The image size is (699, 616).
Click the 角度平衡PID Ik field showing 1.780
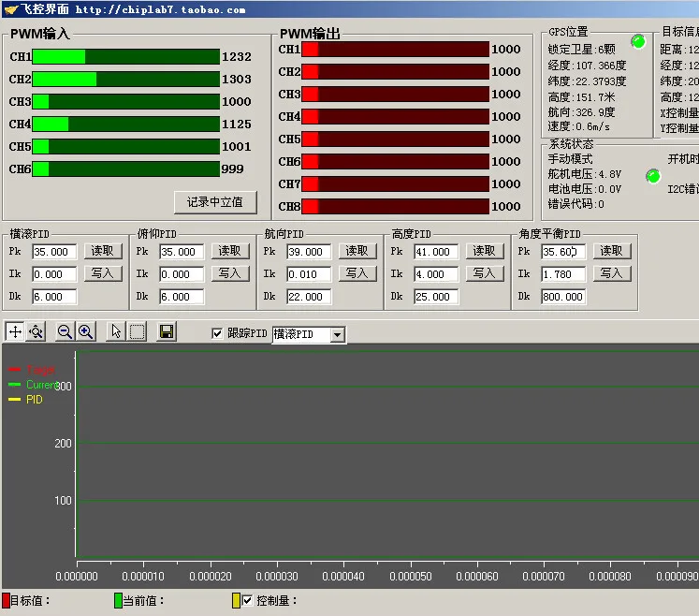pyautogui.click(x=563, y=274)
